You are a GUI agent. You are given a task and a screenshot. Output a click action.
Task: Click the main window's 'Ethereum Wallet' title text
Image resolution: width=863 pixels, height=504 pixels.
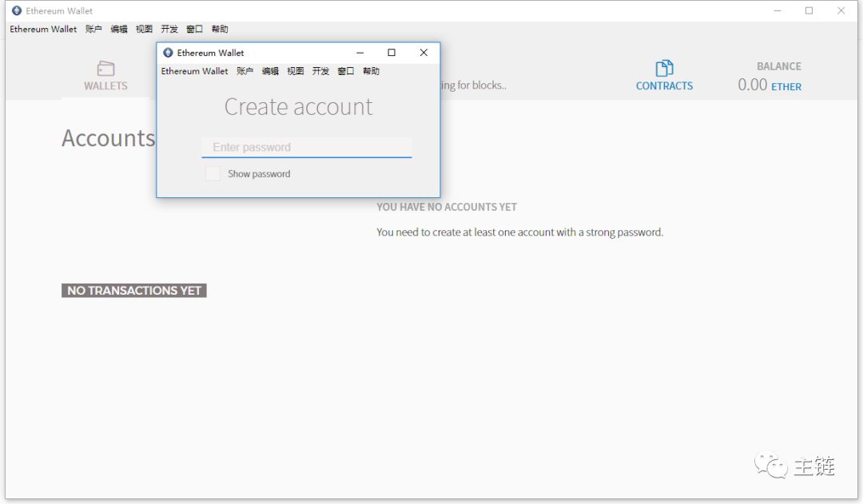[x=59, y=10]
